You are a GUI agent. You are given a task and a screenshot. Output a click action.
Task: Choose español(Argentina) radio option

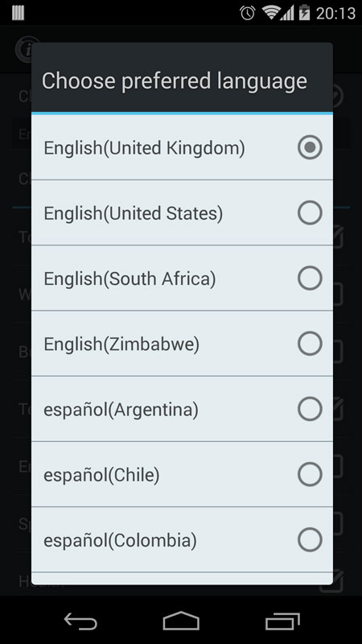pos(310,409)
